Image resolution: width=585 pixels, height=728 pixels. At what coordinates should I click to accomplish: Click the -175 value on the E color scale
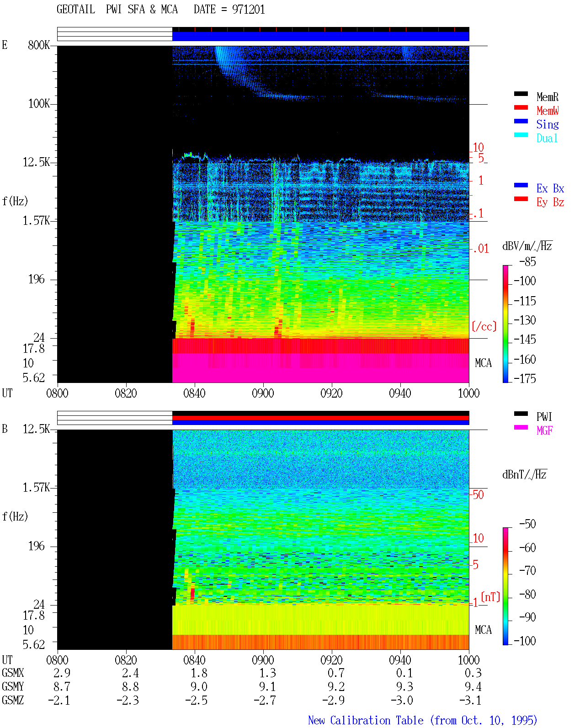pos(525,378)
